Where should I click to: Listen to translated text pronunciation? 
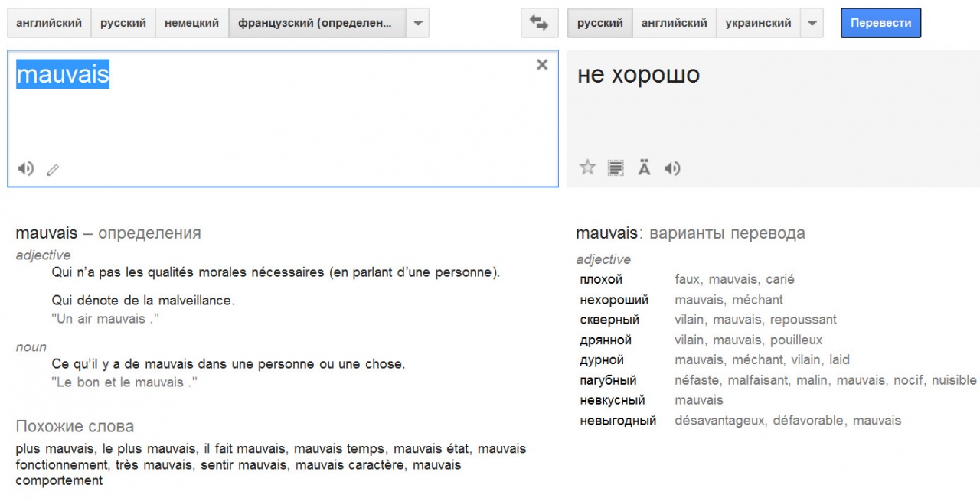672,168
